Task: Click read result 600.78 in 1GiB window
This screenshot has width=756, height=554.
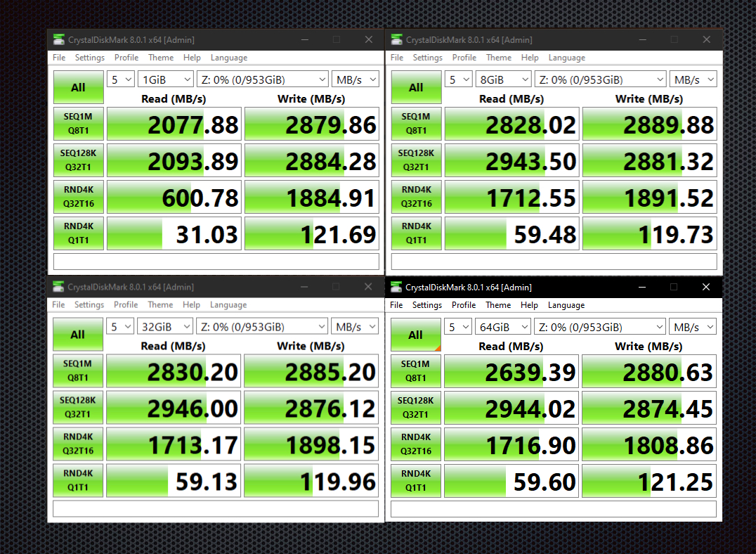Action: (174, 198)
